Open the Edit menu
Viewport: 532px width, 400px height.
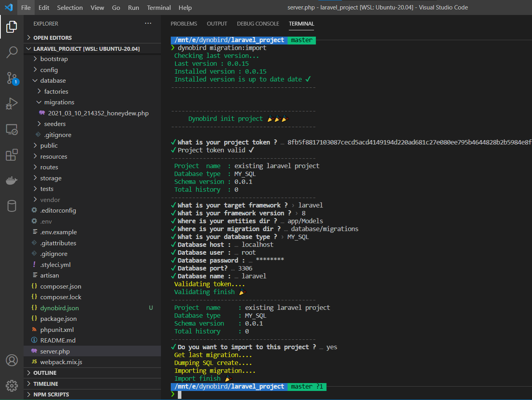[x=44, y=7]
